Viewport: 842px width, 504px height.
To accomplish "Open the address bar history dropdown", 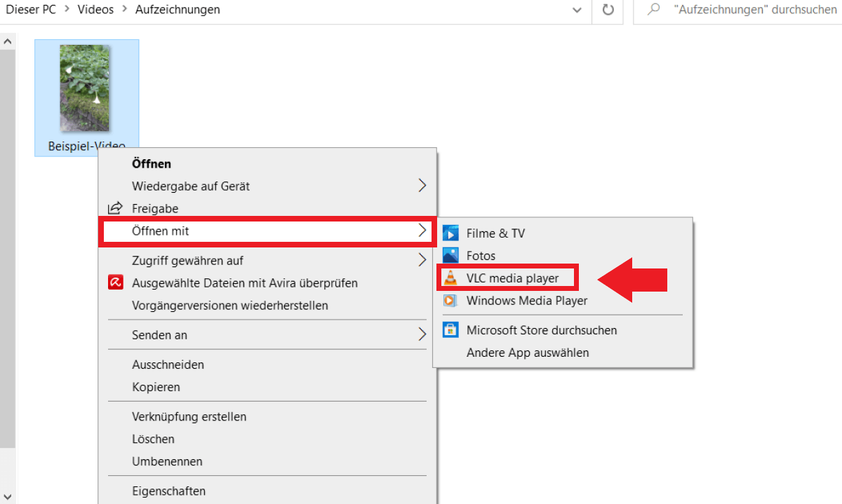I will [x=577, y=10].
